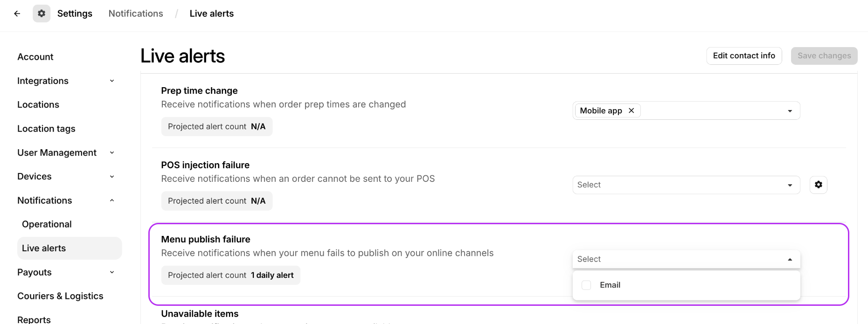Open POS injection failure gear settings
The height and width of the screenshot is (324, 868).
pos(819,185)
